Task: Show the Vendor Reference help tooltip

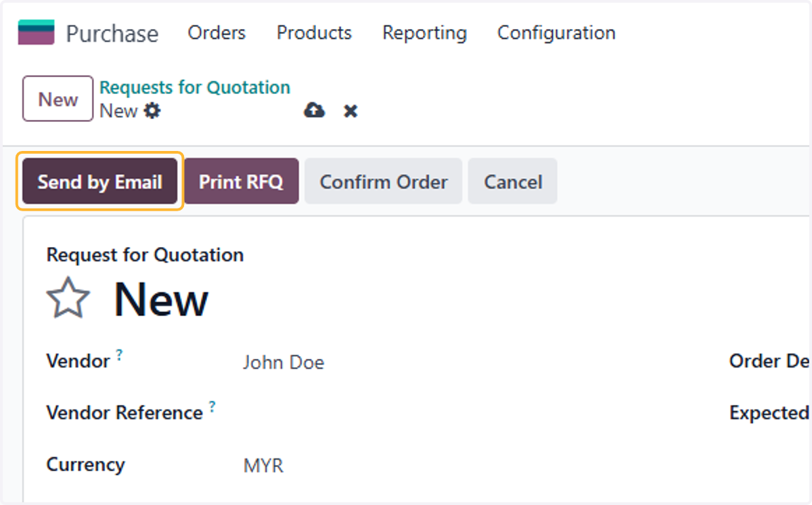Action: click(212, 406)
